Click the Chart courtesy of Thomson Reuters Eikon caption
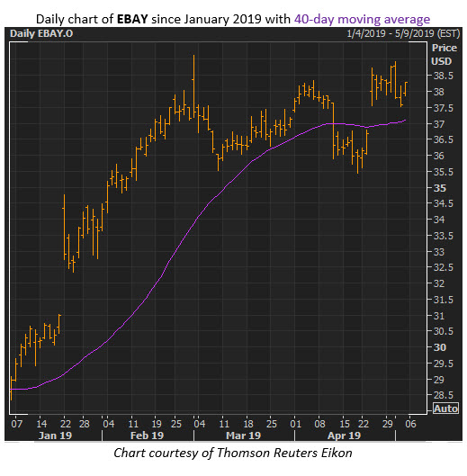 pyautogui.click(x=233, y=453)
